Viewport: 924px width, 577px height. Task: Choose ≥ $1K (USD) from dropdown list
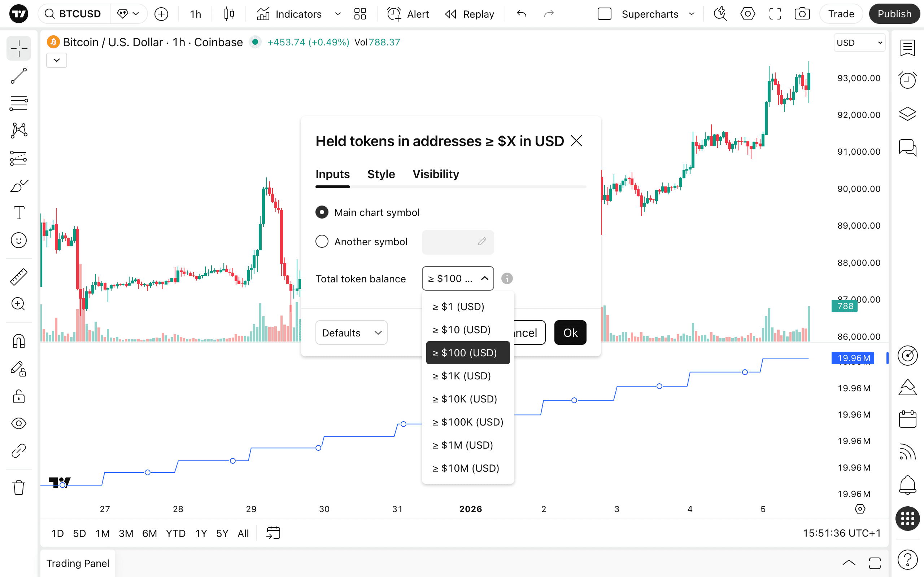click(x=461, y=376)
